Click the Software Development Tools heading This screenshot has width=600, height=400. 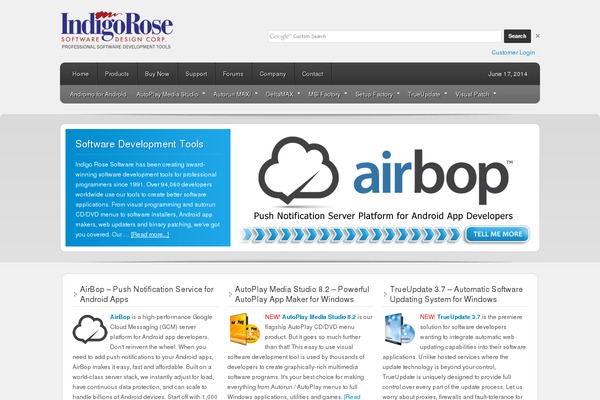(x=139, y=144)
